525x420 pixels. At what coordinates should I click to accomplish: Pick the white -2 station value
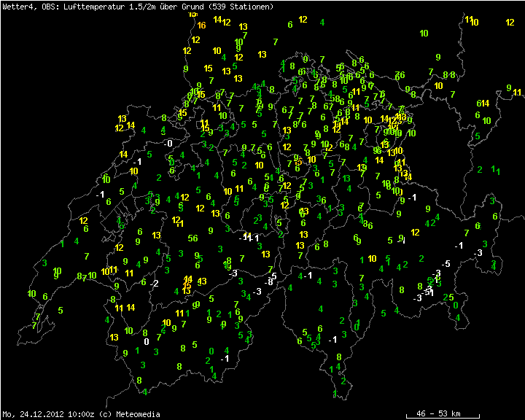pos(154,283)
